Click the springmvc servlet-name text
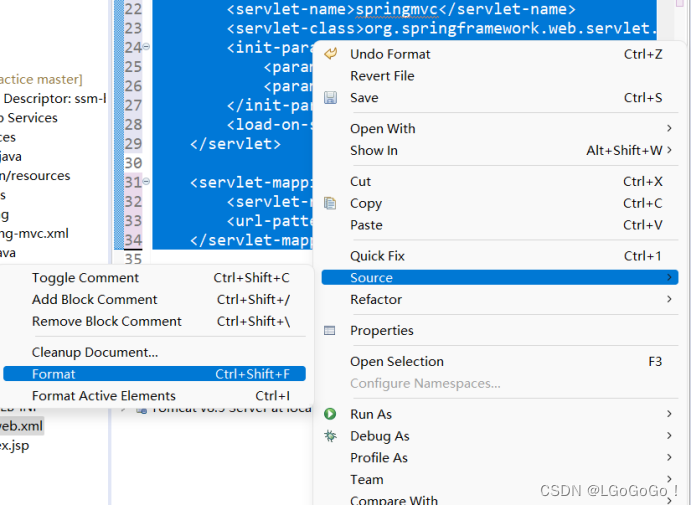The image size is (692, 506). click(396, 9)
